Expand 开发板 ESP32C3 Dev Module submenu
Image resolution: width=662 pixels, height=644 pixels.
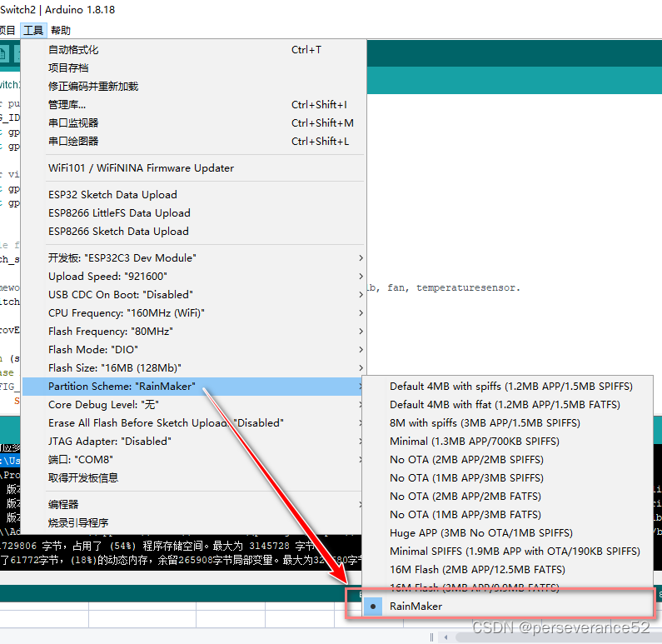tap(193, 258)
